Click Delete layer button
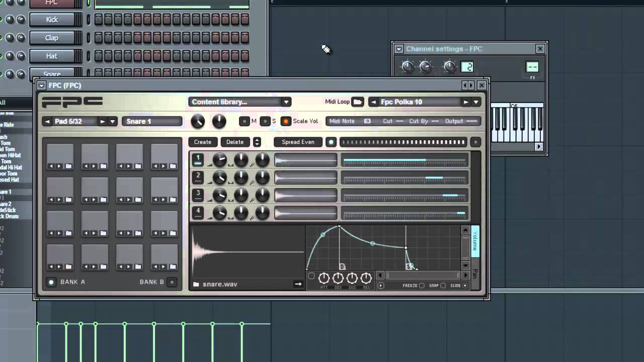The width and height of the screenshot is (644, 362). [235, 142]
